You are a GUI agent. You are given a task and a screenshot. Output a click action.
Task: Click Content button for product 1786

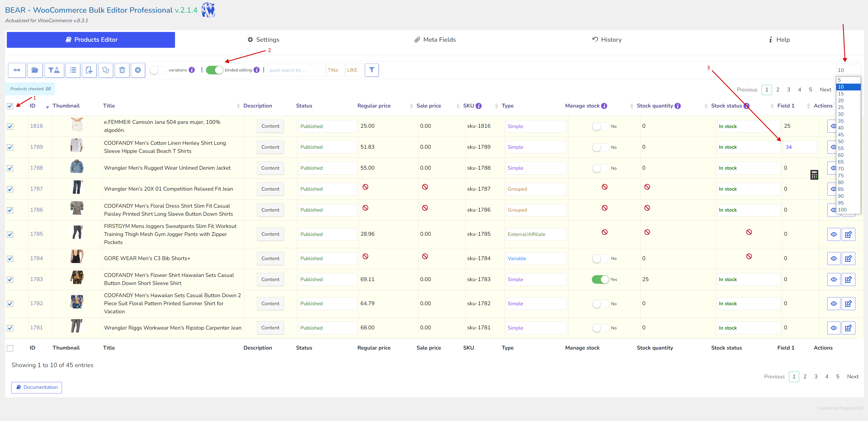(270, 210)
